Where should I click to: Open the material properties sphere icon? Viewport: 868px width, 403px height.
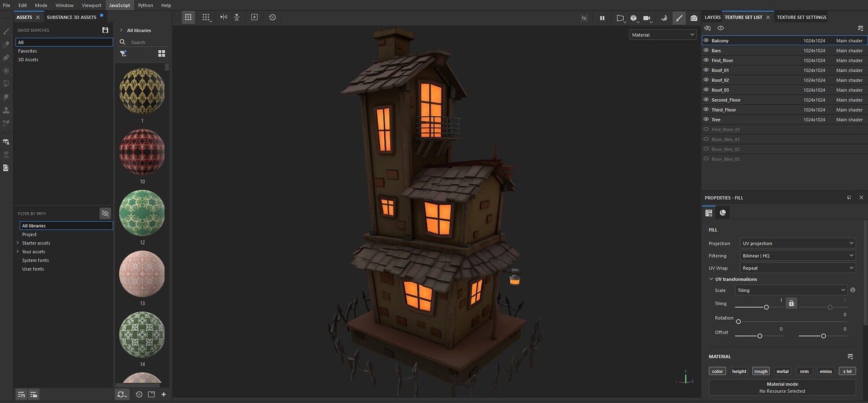click(723, 213)
